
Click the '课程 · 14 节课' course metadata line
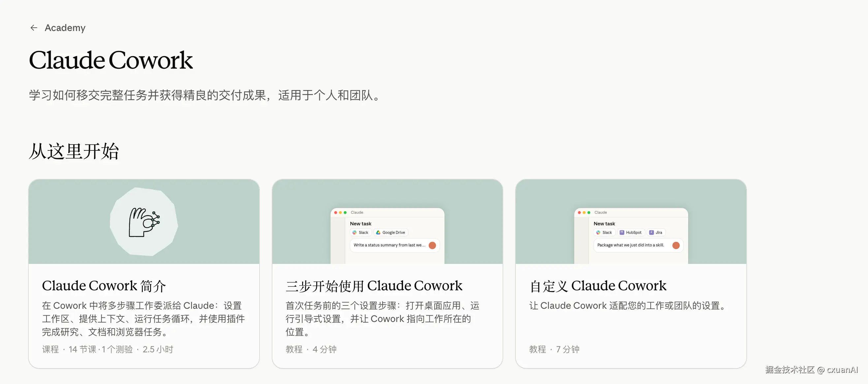pyautogui.click(x=108, y=349)
